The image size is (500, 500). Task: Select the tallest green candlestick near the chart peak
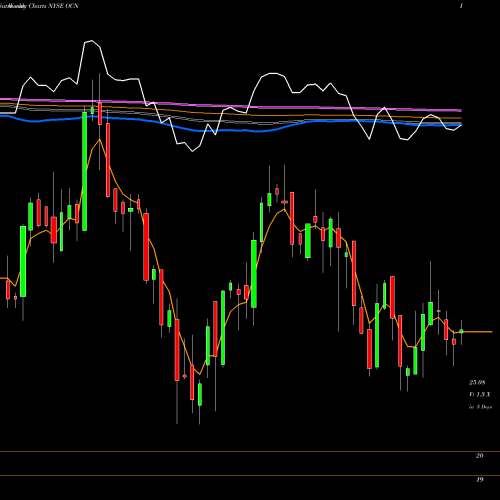(85, 171)
